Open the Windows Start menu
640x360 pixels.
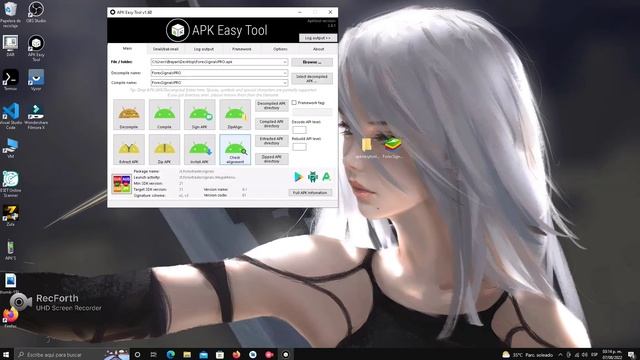(x=6, y=354)
